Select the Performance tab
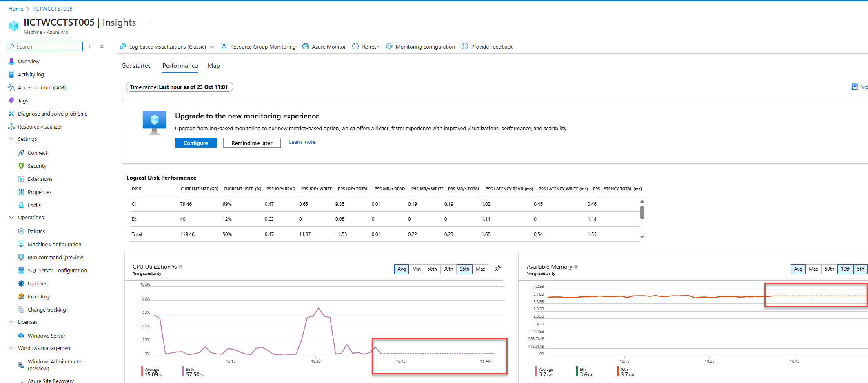868x383 pixels. (x=180, y=66)
